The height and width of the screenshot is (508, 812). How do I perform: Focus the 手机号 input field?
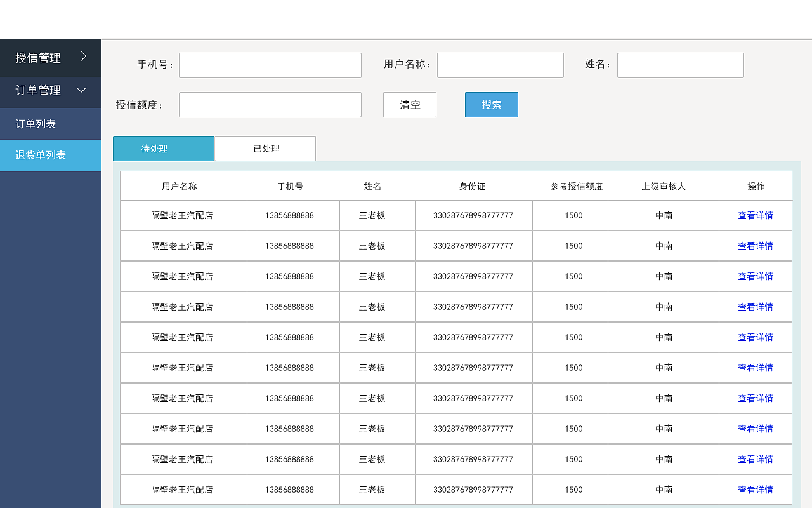[x=270, y=65]
